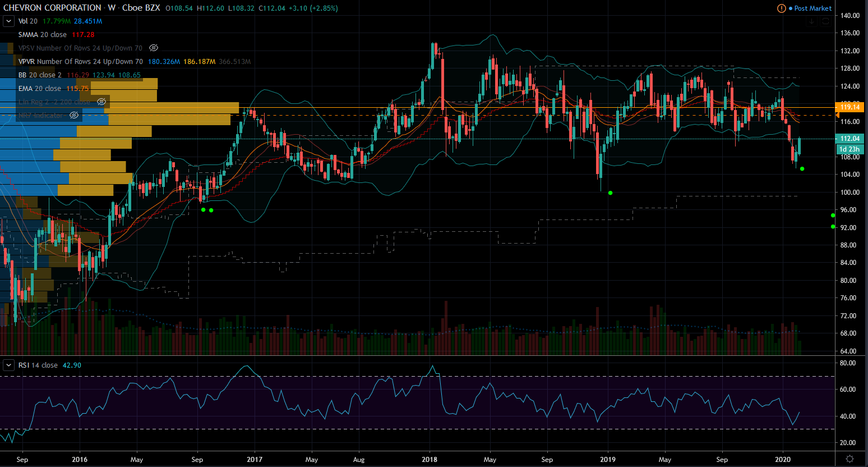Click the 100.00 price axis label
Image resolution: width=868 pixels, height=467 pixels.
pyautogui.click(x=850, y=193)
